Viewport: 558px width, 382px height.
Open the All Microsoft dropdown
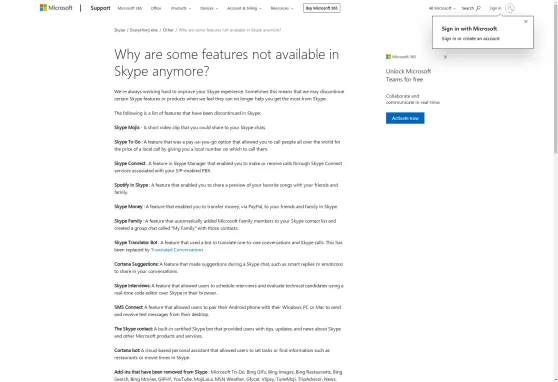[442, 8]
